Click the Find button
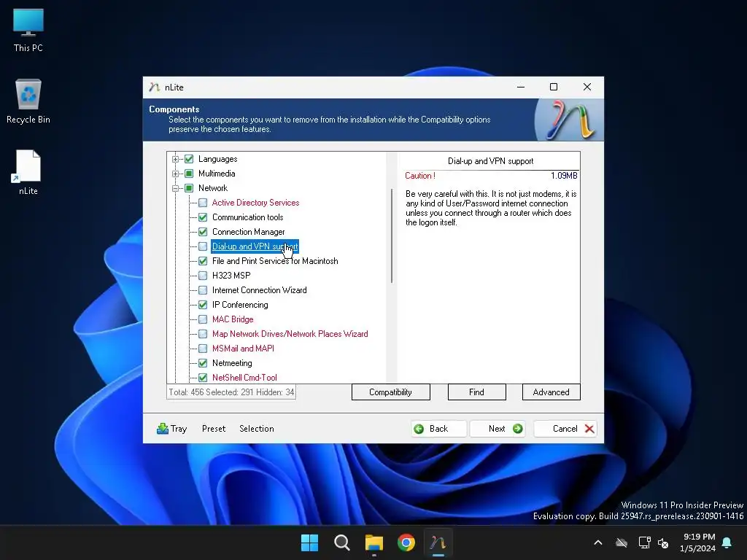Image resolution: width=747 pixels, height=560 pixels. [x=476, y=392]
